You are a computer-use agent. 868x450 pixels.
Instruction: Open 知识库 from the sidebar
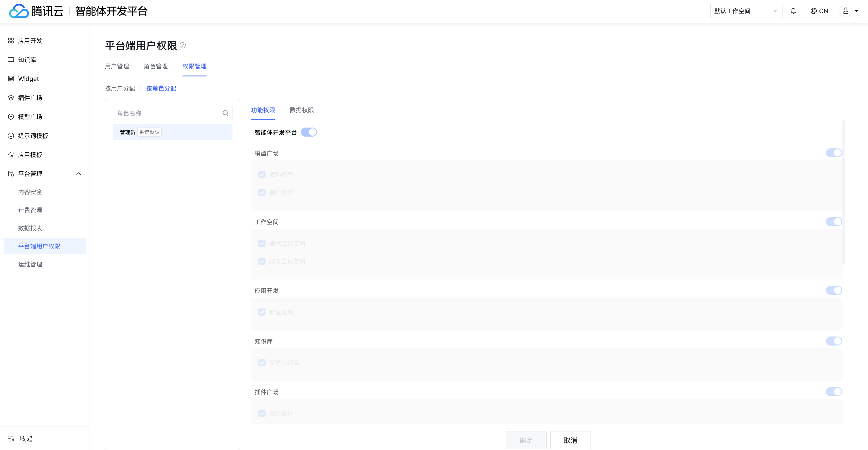pos(27,60)
